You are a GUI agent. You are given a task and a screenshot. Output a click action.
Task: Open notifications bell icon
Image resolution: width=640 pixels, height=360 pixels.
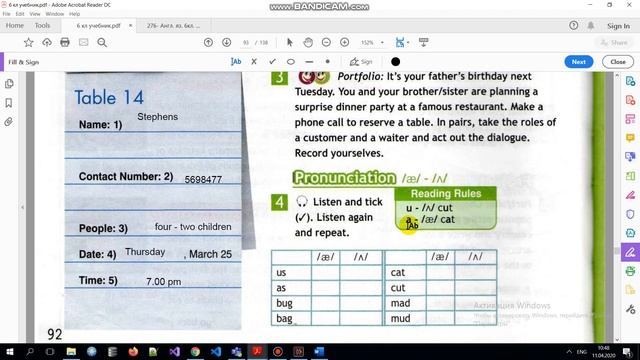click(x=591, y=25)
